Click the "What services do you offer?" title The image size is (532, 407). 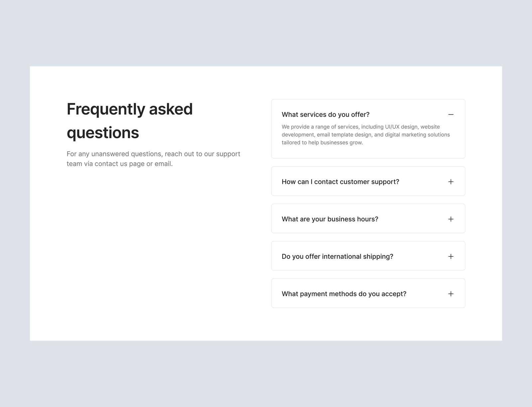pos(325,114)
